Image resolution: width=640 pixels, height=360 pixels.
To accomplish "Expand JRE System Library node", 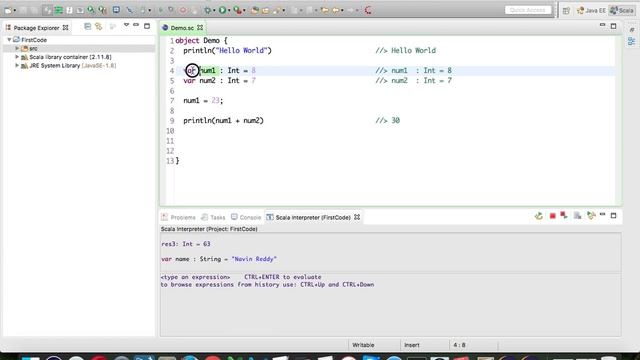I will coord(17,65).
